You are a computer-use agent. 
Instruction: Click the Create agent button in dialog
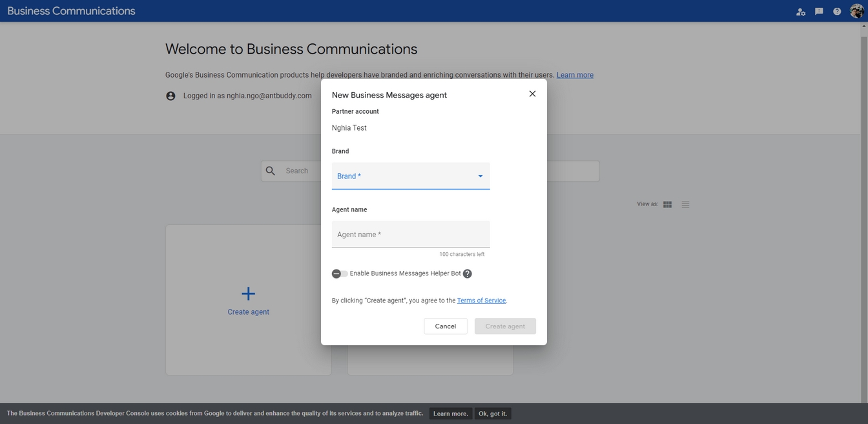(505, 326)
